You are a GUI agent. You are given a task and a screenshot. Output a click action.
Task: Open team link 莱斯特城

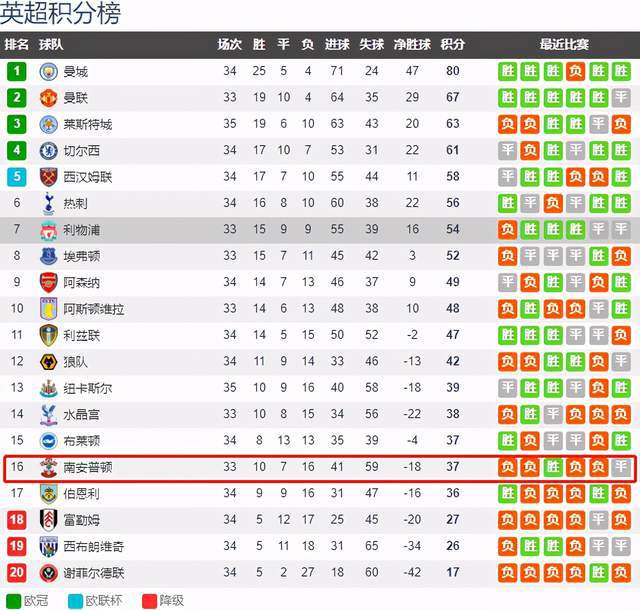[87, 124]
